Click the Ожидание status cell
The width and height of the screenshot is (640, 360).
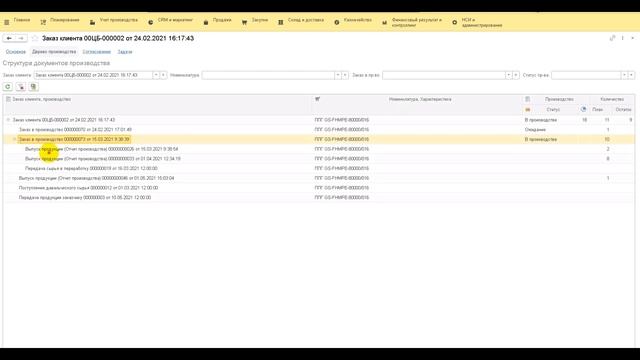[535, 130]
